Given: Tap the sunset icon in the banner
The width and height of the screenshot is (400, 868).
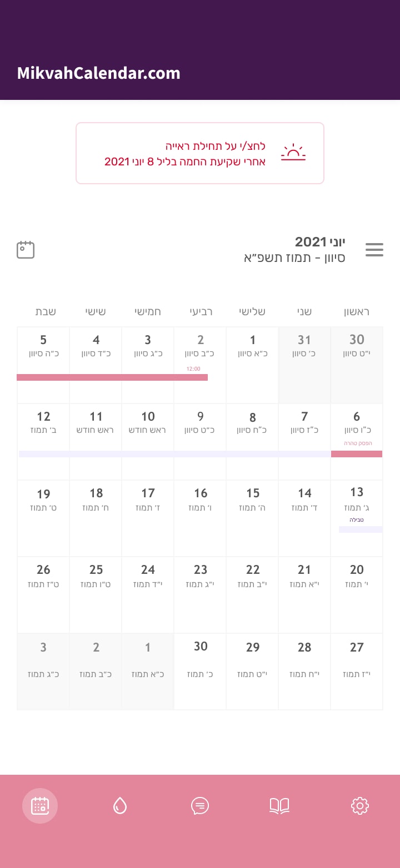Looking at the screenshot, I should pos(293,153).
